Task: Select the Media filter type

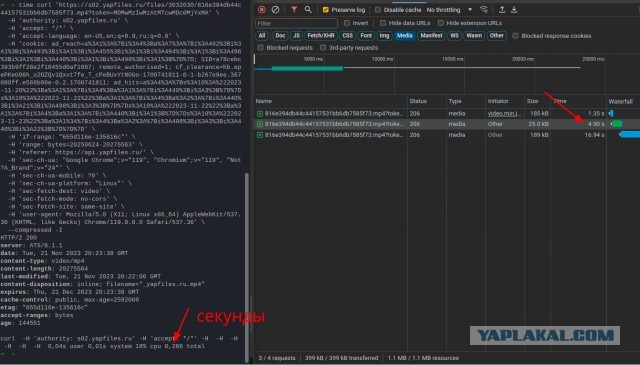Action: pos(404,36)
